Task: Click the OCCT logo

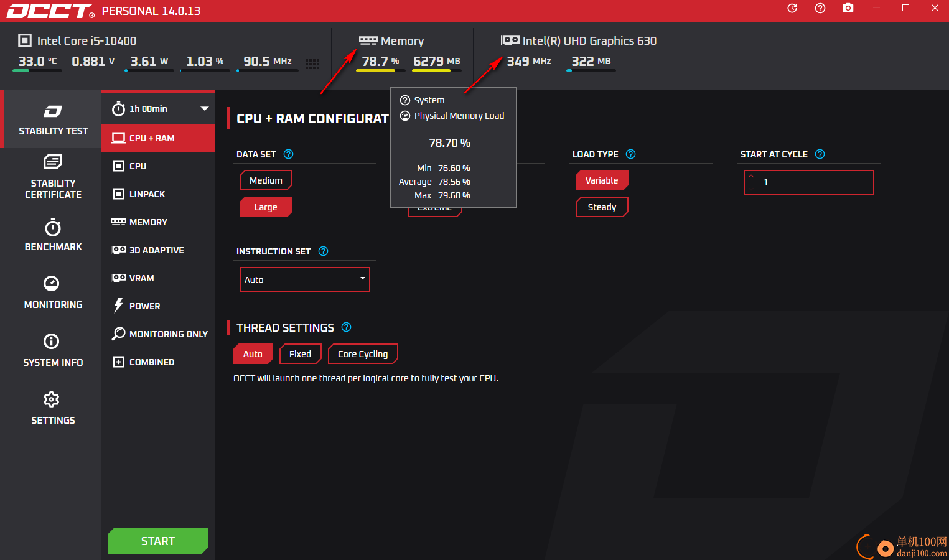Action: tap(50, 11)
